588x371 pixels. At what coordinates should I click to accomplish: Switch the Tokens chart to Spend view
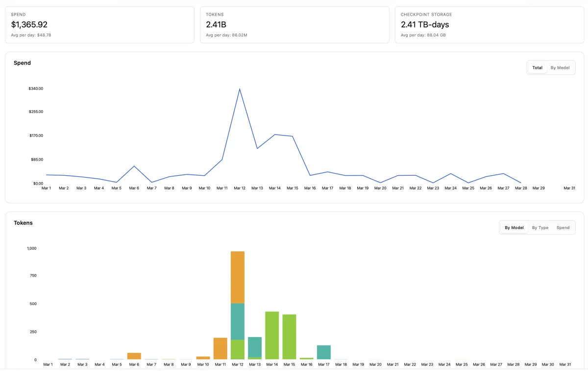(563, 228)
